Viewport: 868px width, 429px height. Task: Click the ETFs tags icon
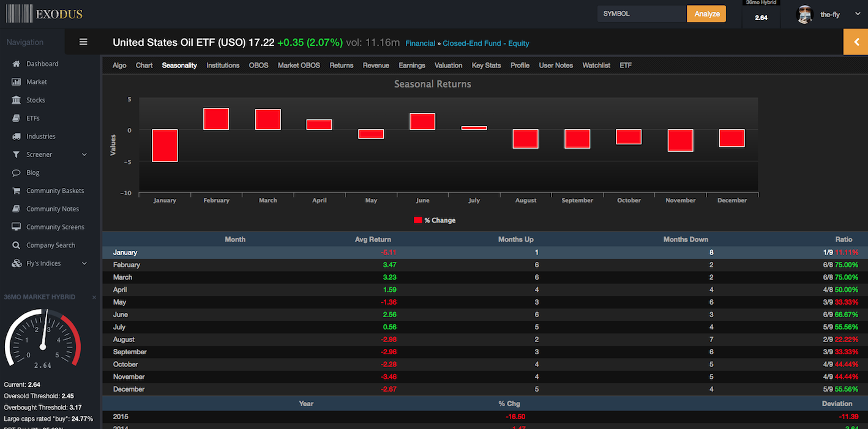pos(16,118)
